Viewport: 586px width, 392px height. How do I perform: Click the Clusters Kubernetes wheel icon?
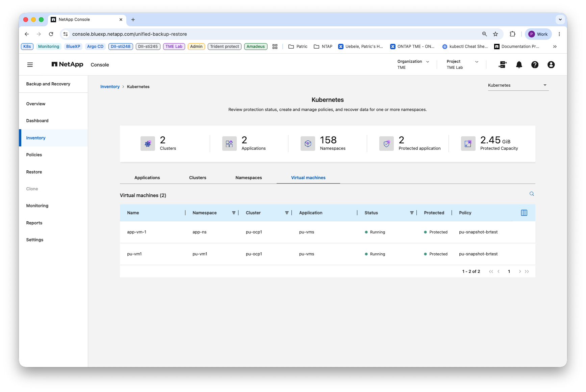click(x=148, y=144)
